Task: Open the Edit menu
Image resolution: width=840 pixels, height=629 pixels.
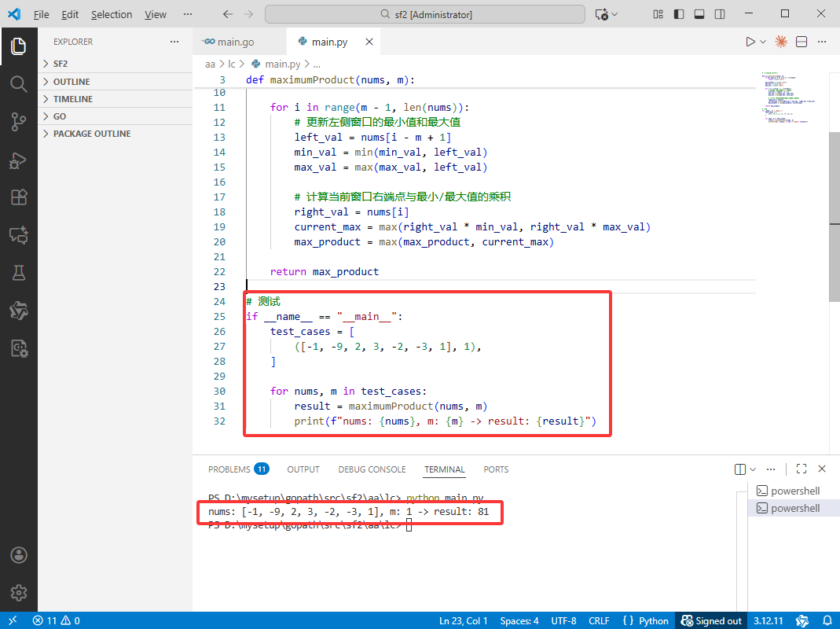Action: coord(70,14)
